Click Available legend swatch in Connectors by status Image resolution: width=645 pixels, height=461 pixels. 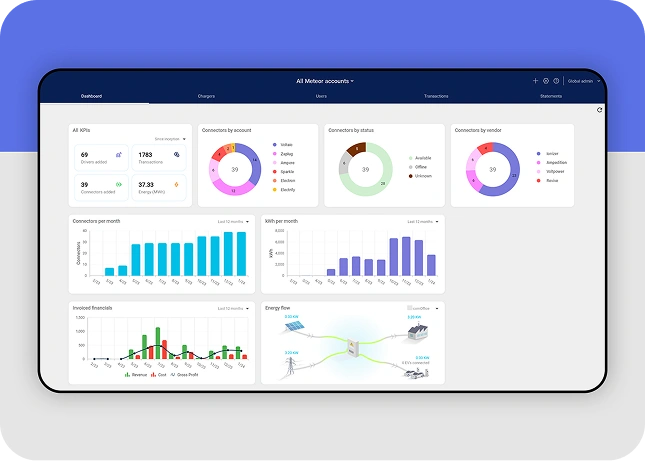click(410, 158)
